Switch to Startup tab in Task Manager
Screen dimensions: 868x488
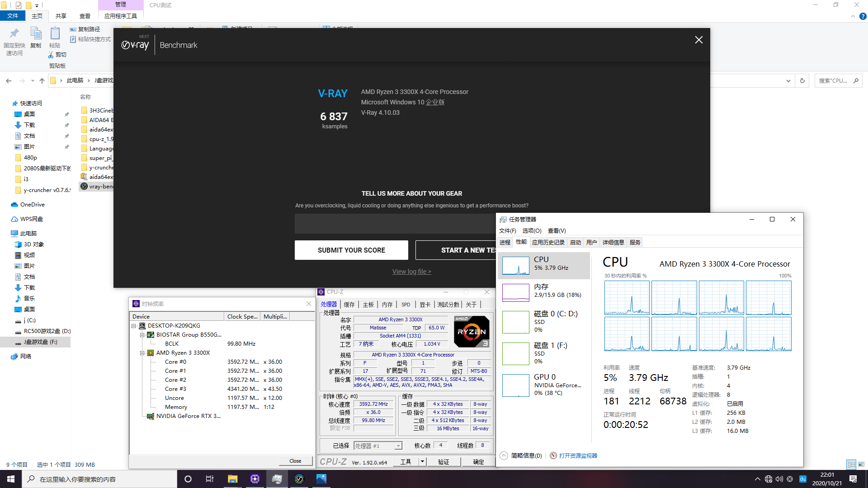click(576, 243)
